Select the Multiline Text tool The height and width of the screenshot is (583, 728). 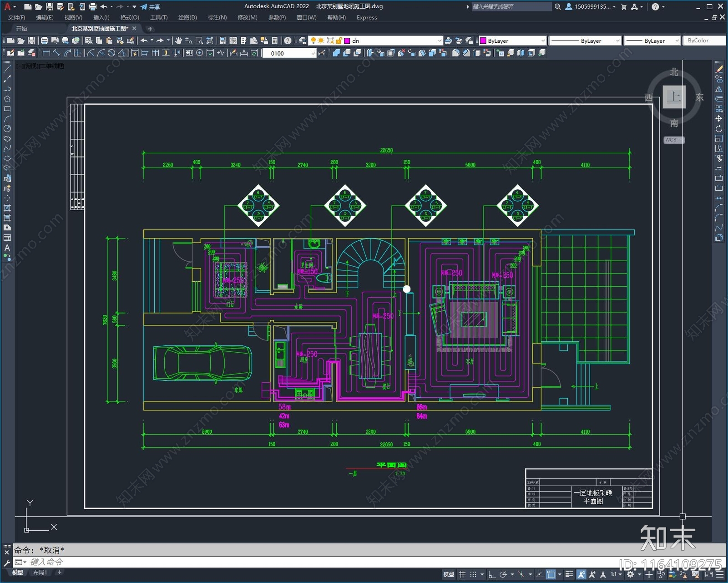coord(7,248)
